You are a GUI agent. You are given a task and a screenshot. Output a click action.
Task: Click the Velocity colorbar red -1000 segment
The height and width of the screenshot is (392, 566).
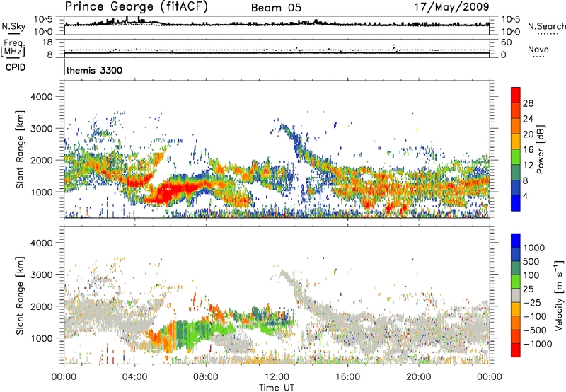(x=516, y=350)
